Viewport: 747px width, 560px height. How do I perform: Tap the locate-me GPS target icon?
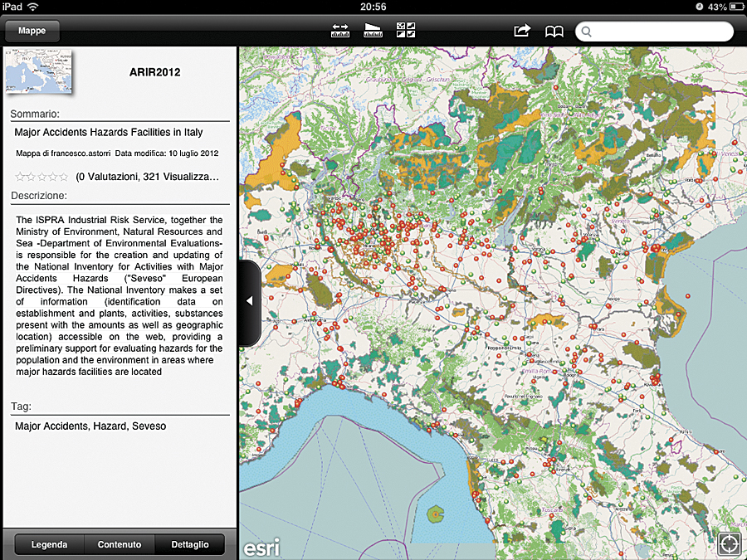tap(729, 543)
